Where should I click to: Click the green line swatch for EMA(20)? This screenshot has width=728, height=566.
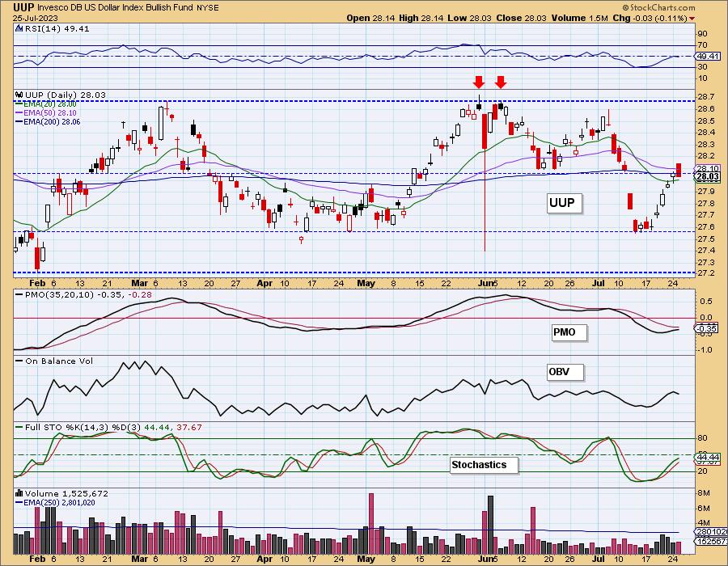(x=19, y=104)
